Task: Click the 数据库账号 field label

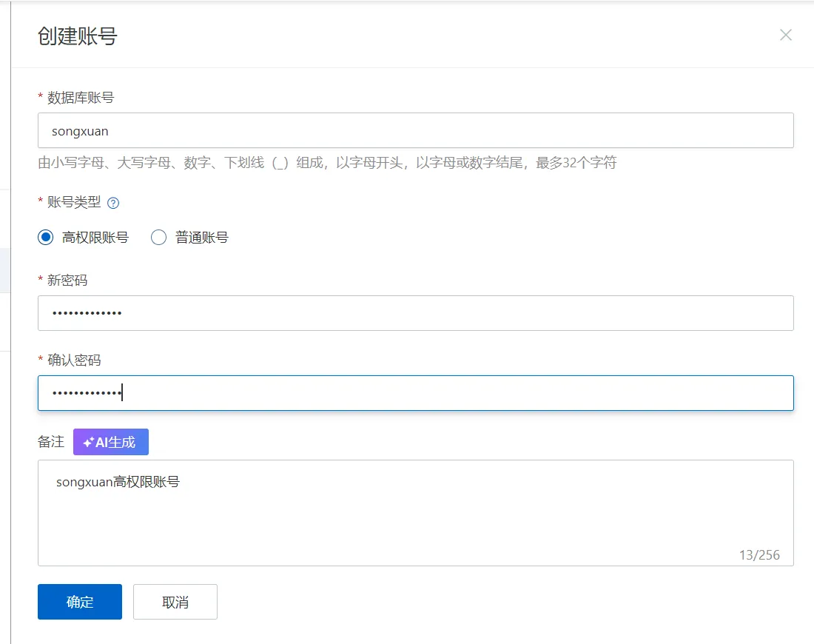Action: pyautogui.click(x=81, y=97)
